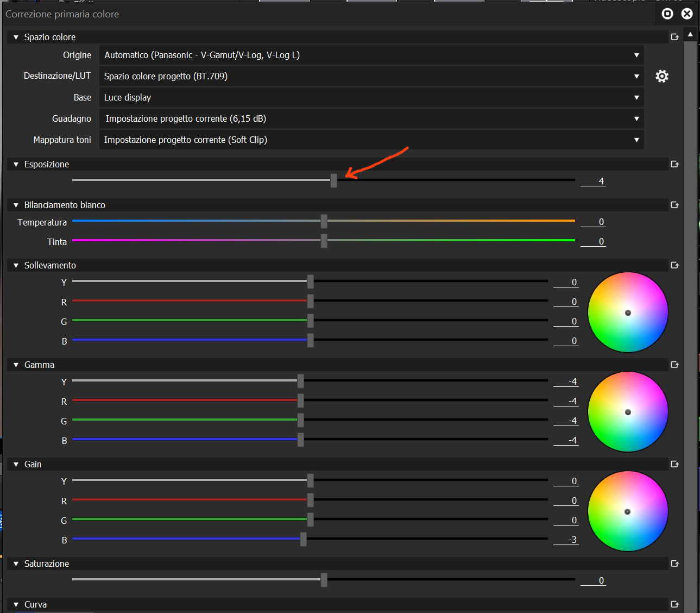Click the Tinta value field
Viewport: 700px width, 613px height.
pos(593,241)
